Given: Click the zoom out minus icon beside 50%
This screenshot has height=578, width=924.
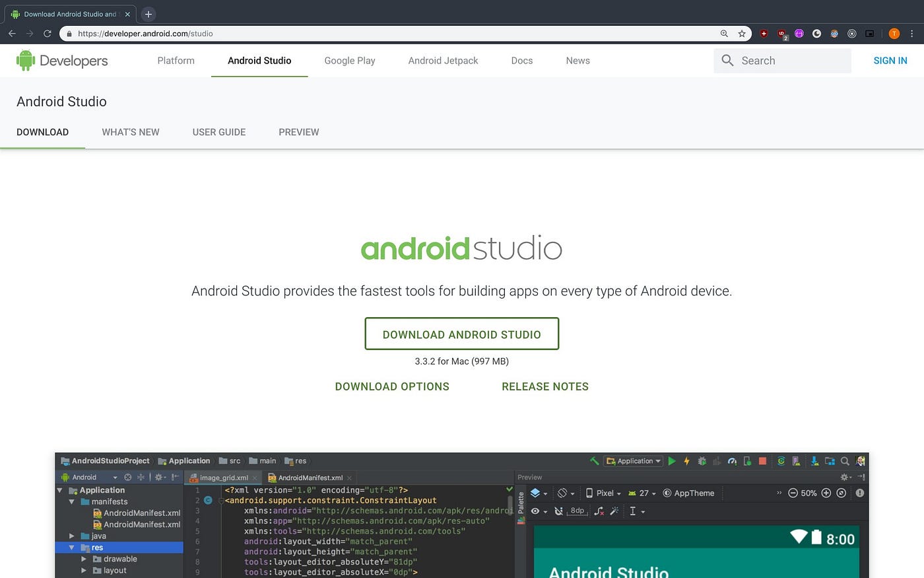Looking at the screenshot, I should point(793,493).
